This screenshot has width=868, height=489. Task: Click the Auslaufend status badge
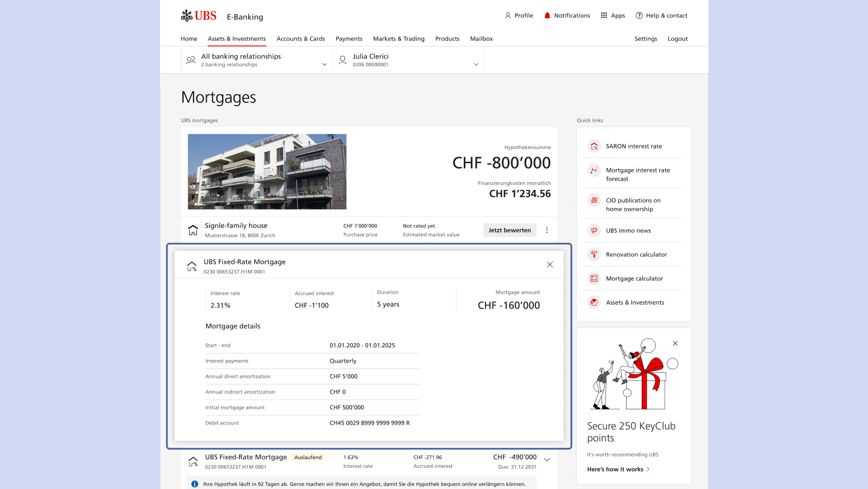308,458
